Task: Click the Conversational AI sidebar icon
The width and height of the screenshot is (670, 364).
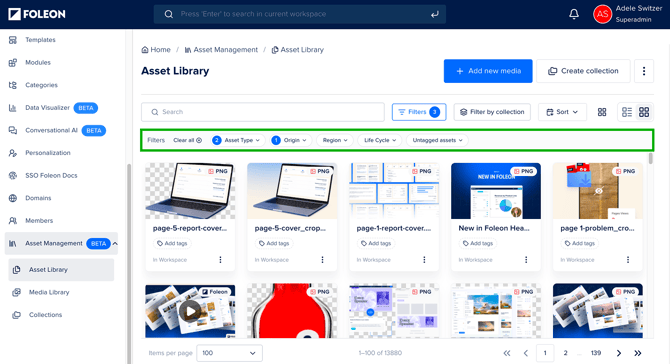Action: tap(13, 130)
